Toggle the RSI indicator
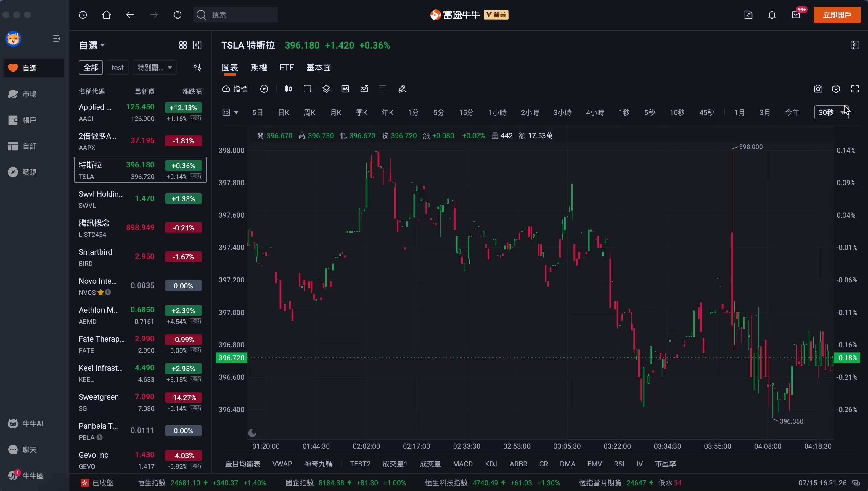868x491 pixels. pos(619,464)
